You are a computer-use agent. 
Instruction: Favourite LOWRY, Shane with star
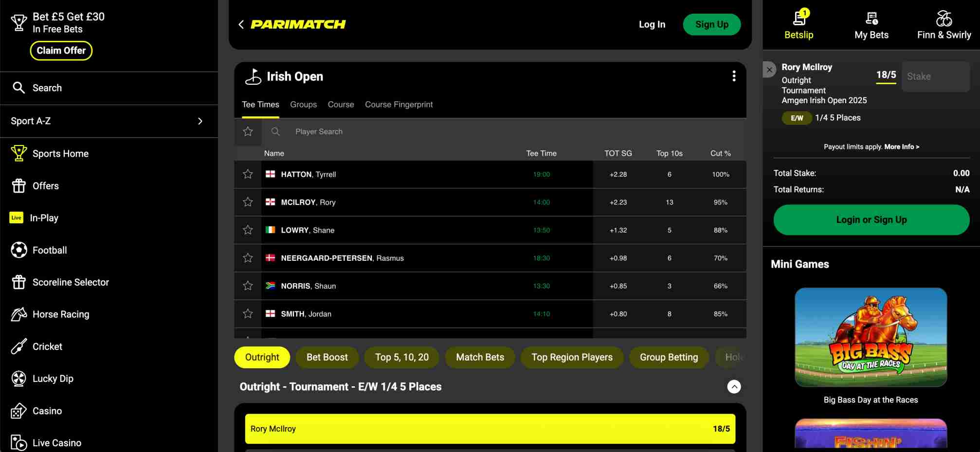[x=248, y=230]
